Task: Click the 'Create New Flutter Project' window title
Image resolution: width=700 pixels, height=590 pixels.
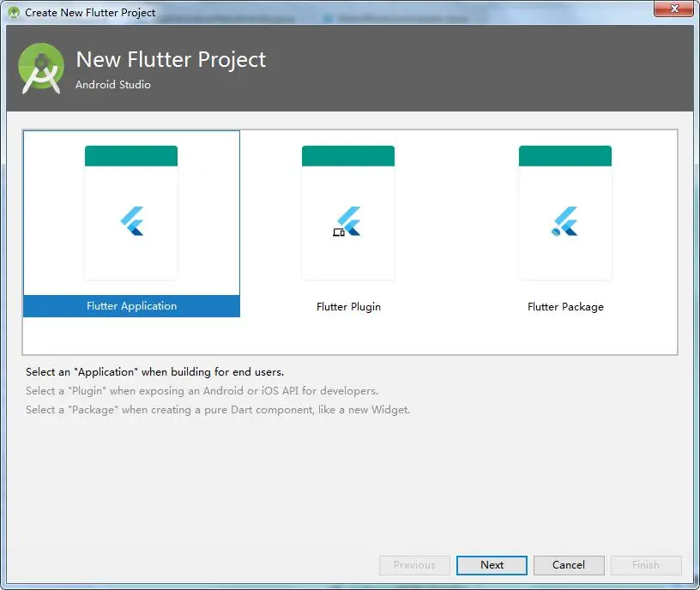Action: [90, 13]
